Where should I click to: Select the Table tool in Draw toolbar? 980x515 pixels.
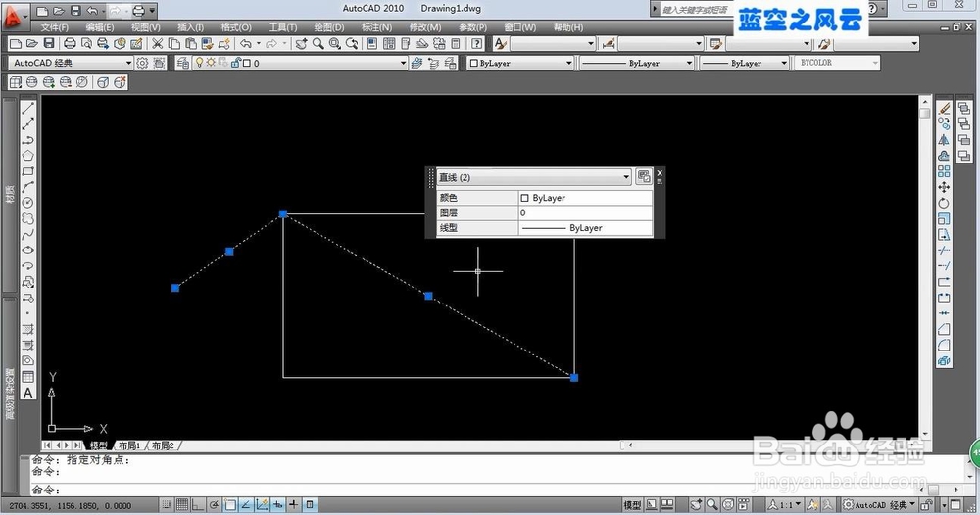28,376
